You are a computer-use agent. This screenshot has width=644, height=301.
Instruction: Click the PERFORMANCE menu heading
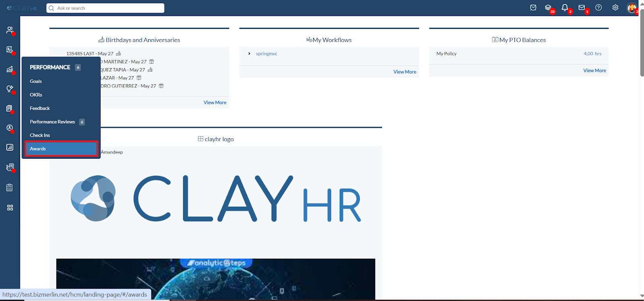click(x=50, y=67)
